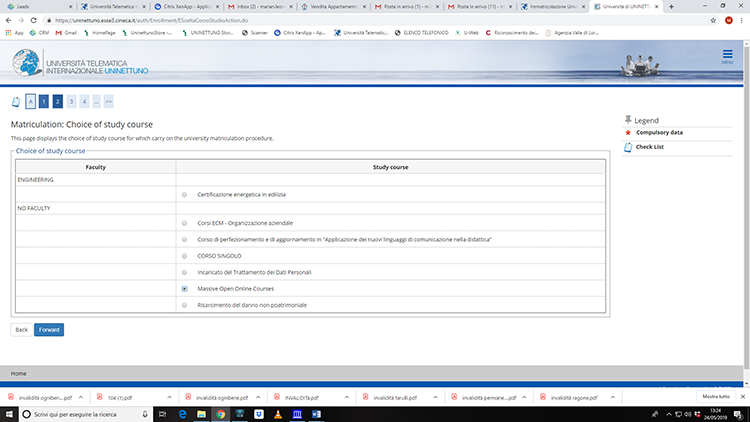
Task: Select Corsi ECM - Organizzazione aziendale option
Action: (x=185, y=222)
